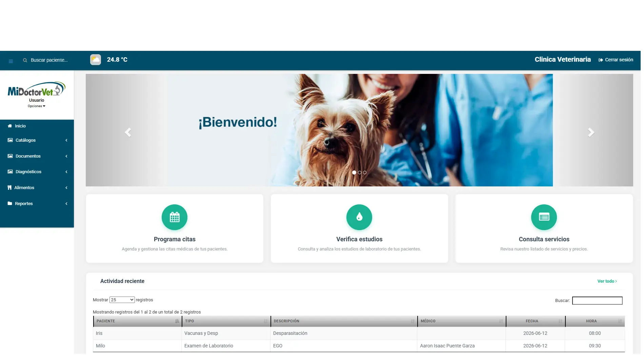This screenshot has width=644, height=364.
Task: Click the Verifica estudios droplet icon
Action: [359, 217]
